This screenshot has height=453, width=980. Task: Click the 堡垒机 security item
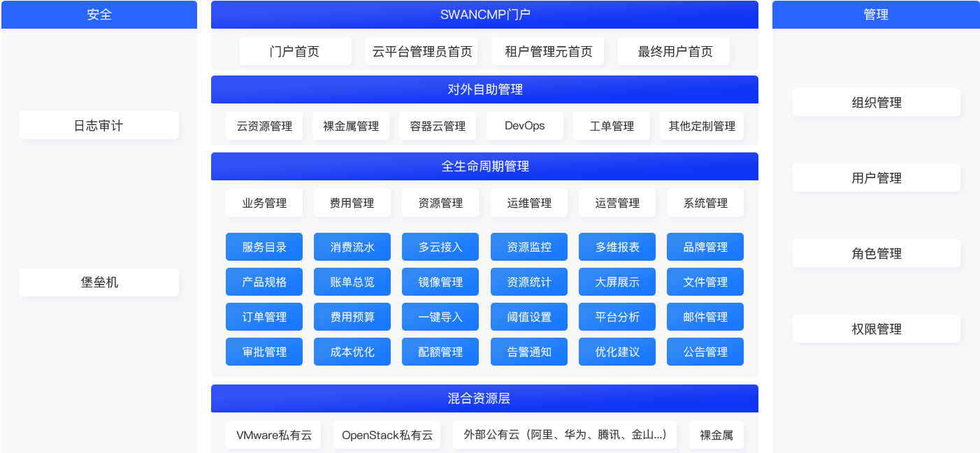(x=99, y=282)
